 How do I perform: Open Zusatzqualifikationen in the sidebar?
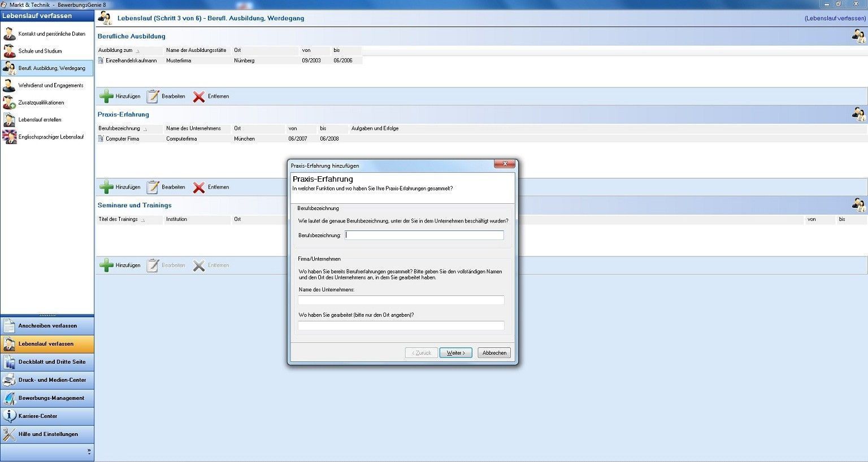click(41, 103)
